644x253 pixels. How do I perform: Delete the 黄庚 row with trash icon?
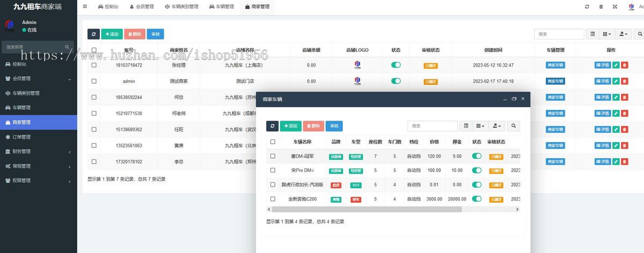point(625,146)
